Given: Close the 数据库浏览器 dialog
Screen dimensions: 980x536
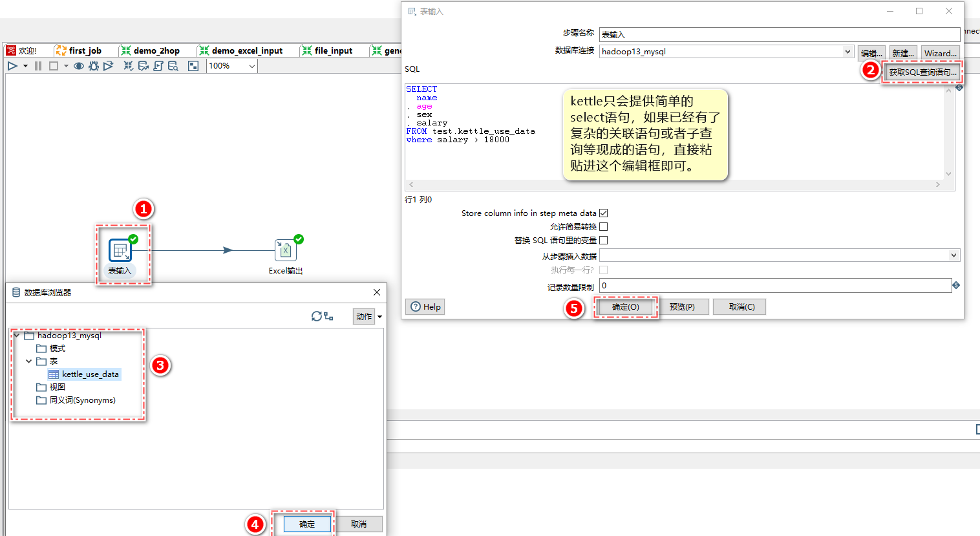Looking at the screenshot, I should 377,292.
